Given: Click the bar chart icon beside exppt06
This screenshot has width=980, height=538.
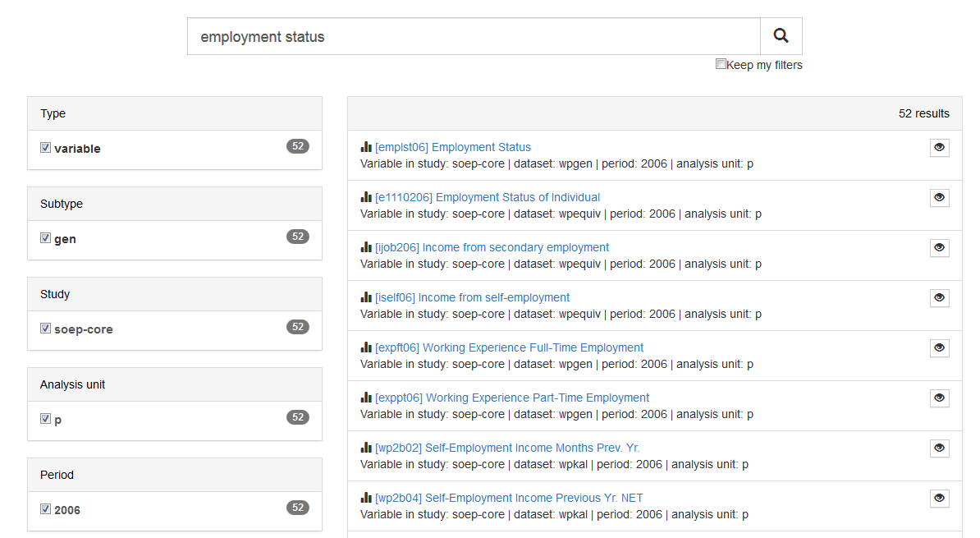Looking at the screenshot, I should point(366,398).
